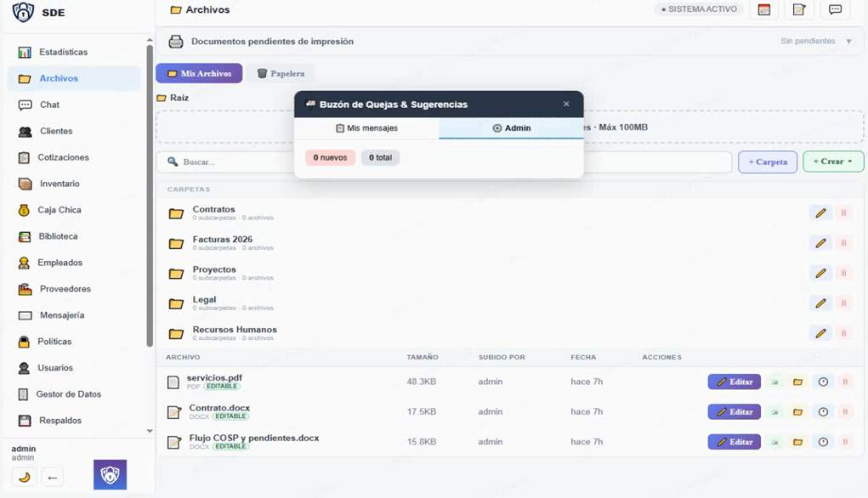Expand the Sin pendientes print queue arrow
Image resolution: width=868 pixels, height=498 pixels.
click(848, 42)
